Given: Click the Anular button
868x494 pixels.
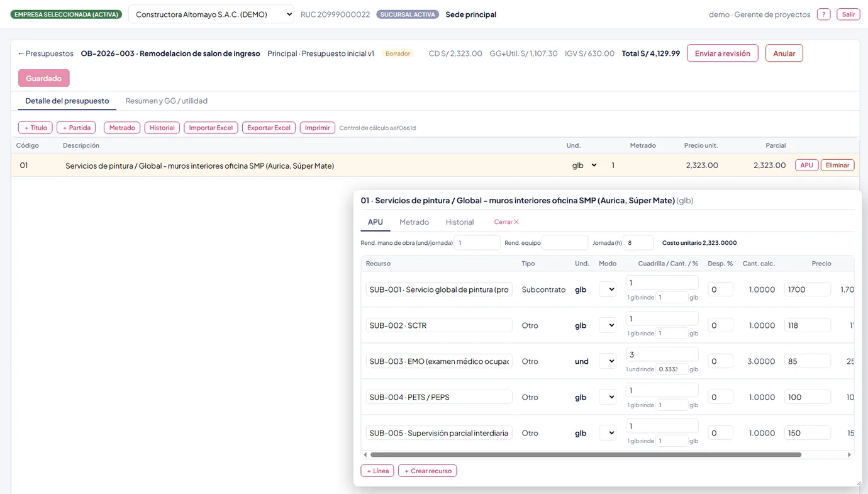Looking at the screenshot, I should [x=784, y=53].
